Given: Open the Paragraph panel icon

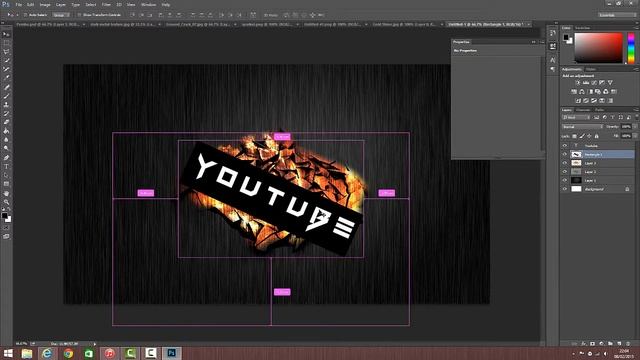Looking at the screenshot, I should pyautogui.click(x=553, y=69).
